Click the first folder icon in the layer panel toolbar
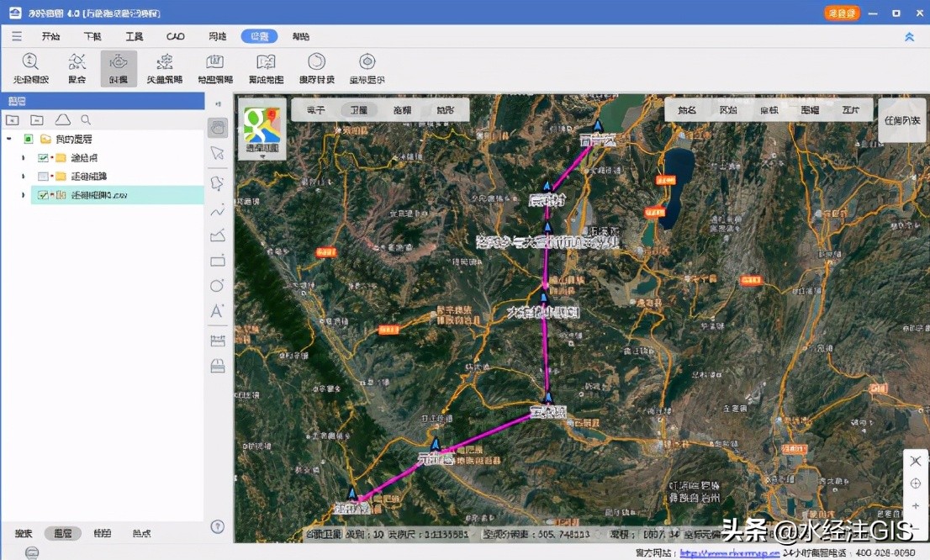 click(x=13, y=120)
